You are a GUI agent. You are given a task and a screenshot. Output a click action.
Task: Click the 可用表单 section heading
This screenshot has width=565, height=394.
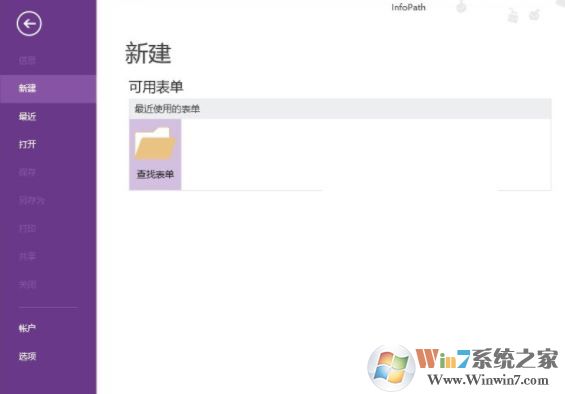click(156, 87)
